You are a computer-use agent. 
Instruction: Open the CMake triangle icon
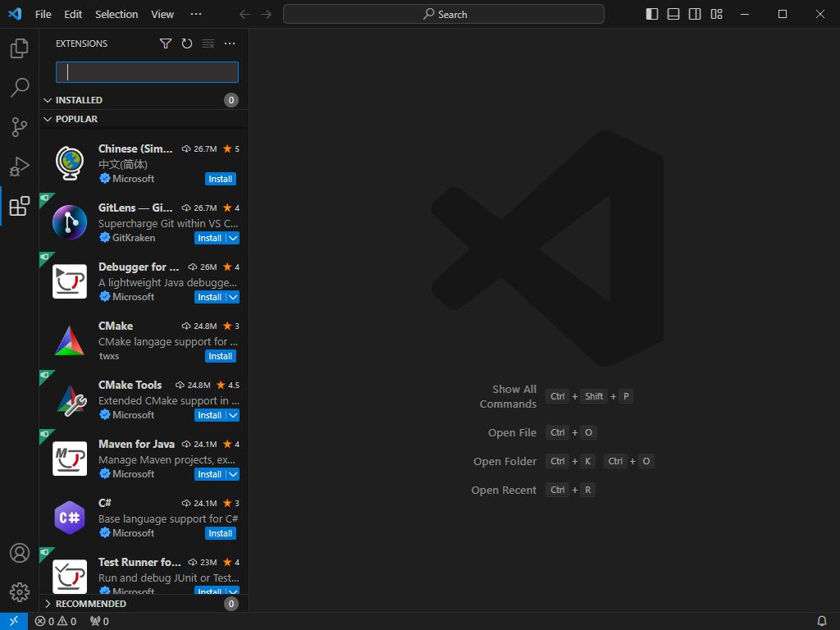click(70, 340)
